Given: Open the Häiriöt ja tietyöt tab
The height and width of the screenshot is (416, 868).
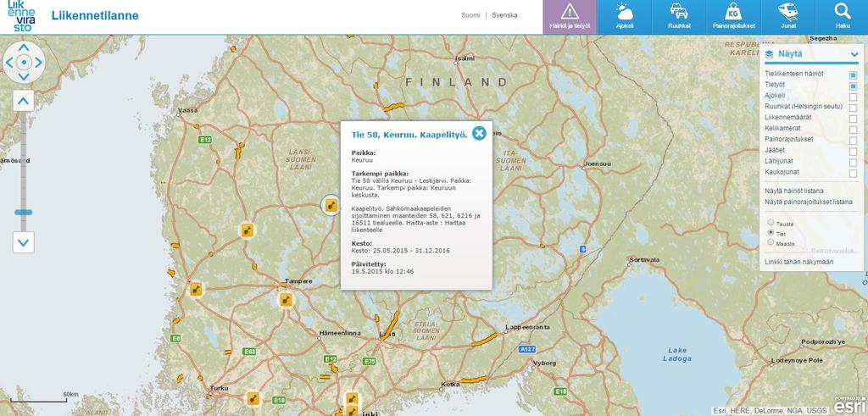Looking at the screenshot, I should tap(570, 17).
